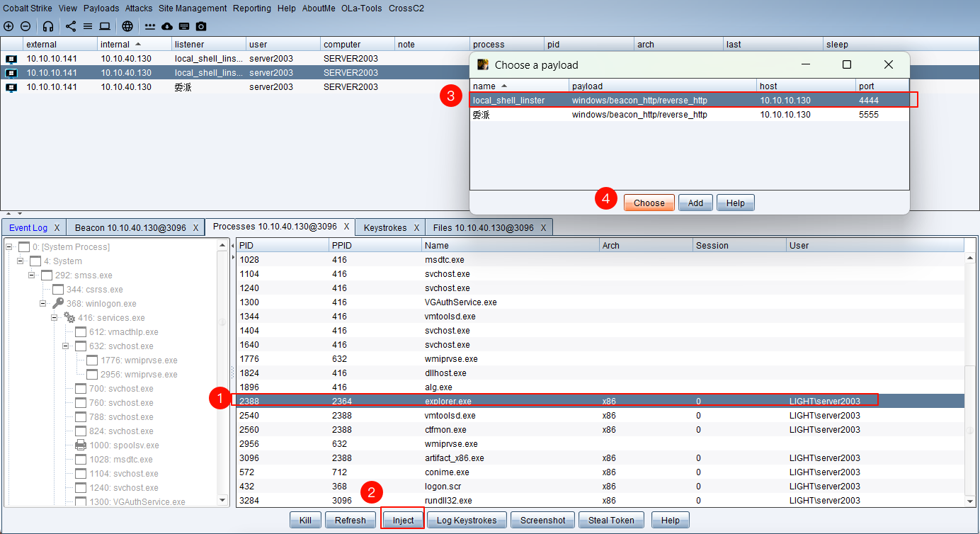Click the Screenshot button

point(543,520)
